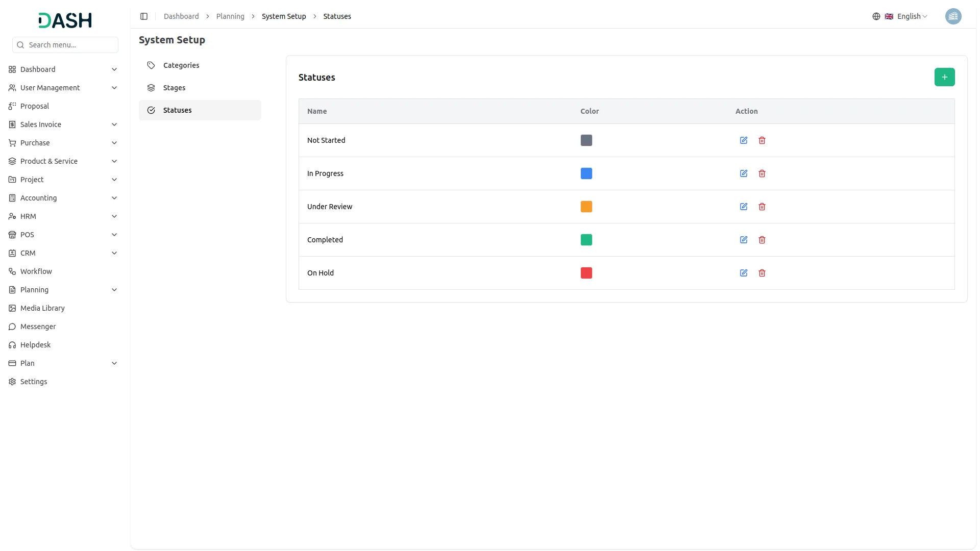Switch to the Categories setup tab

pyautogui.click(x=181, y=65)
